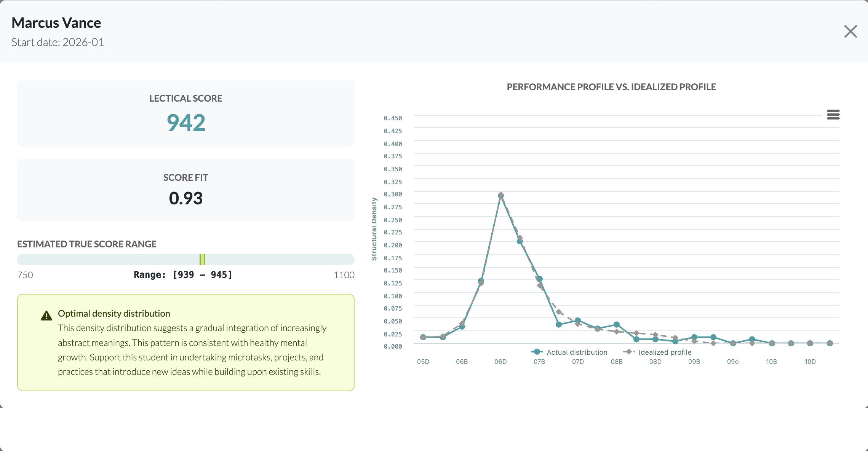Click the 05D x-axis label

(x=423, y=362)
